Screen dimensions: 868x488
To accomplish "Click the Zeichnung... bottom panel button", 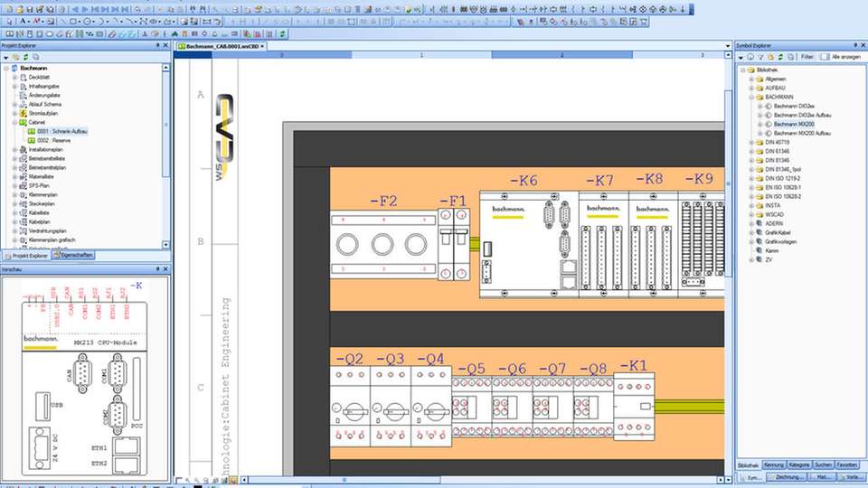I will click(786, 477).
